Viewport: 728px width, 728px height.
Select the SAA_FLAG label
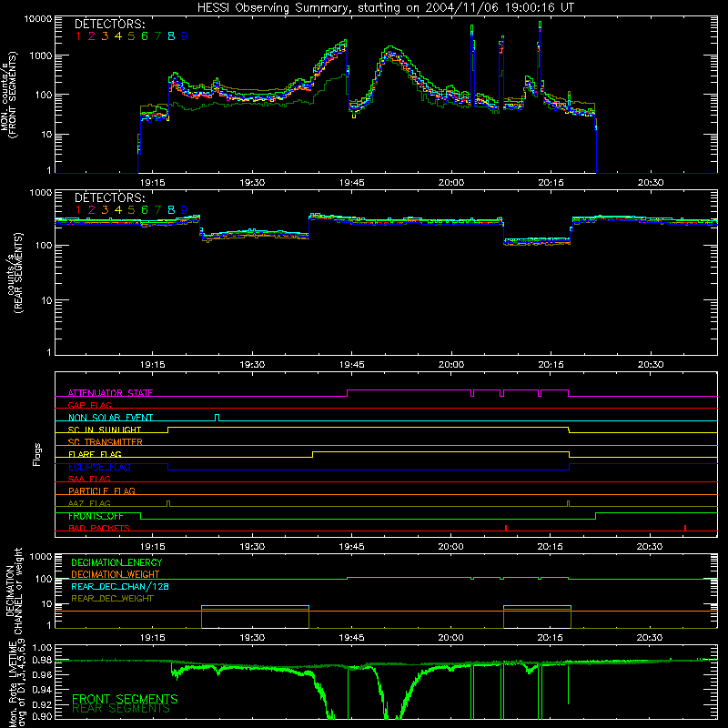click(89, 479)
